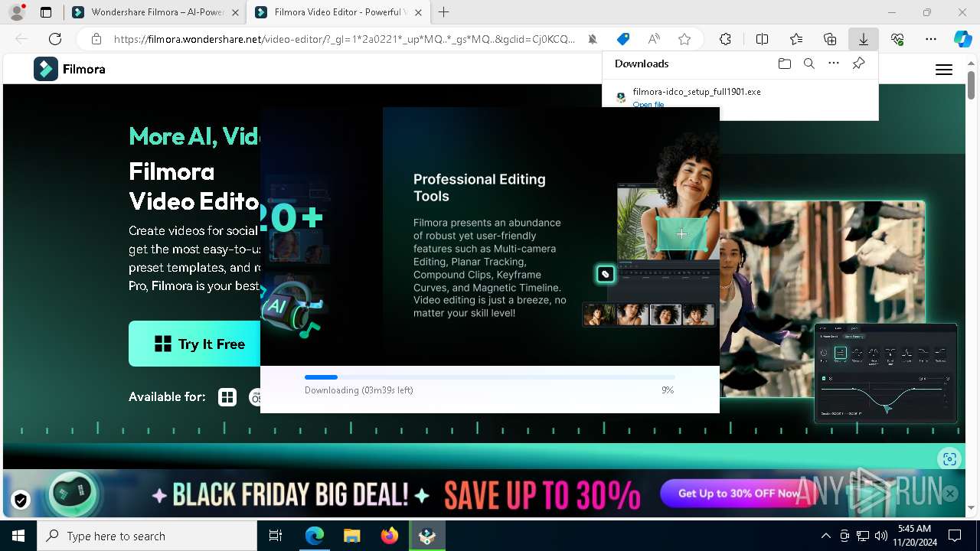Image resolution: width=980 pixels, height=551 pixels.
Task: Click the Downloads toolbar icon
Action: (864, 39)
